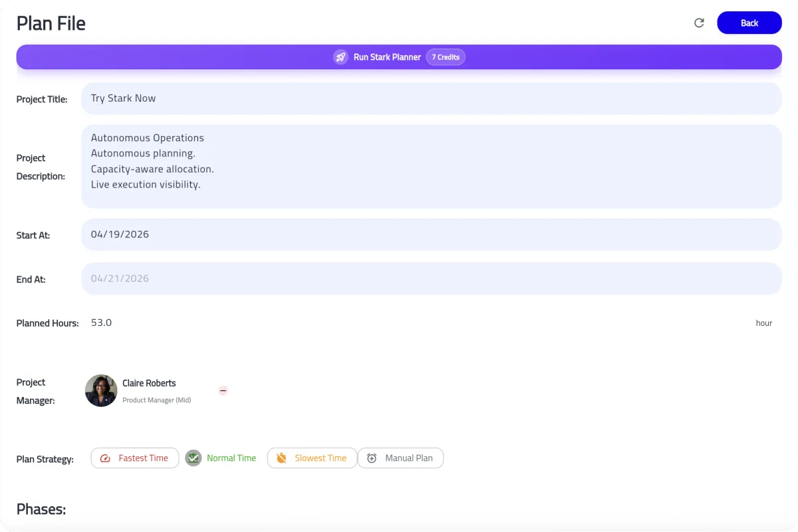Click the orange timer icon for Slowest Time
798x532 pixels.
(x=281, y=458)
